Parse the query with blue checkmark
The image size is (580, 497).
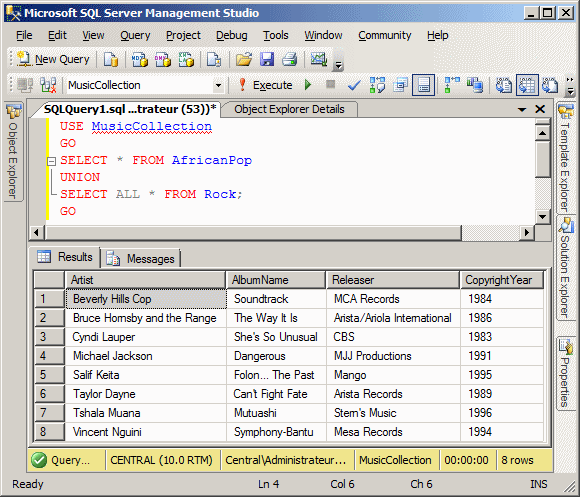click(x=354, y=85)
